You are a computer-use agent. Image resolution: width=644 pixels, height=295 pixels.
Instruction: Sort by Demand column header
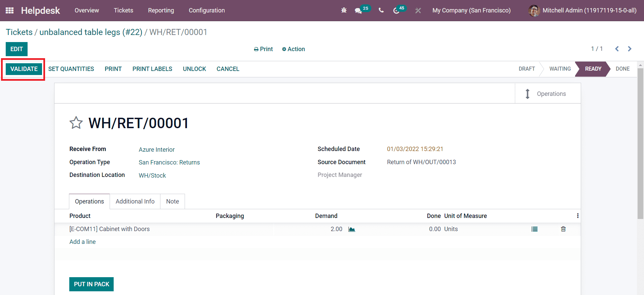[x=326, y=216]
